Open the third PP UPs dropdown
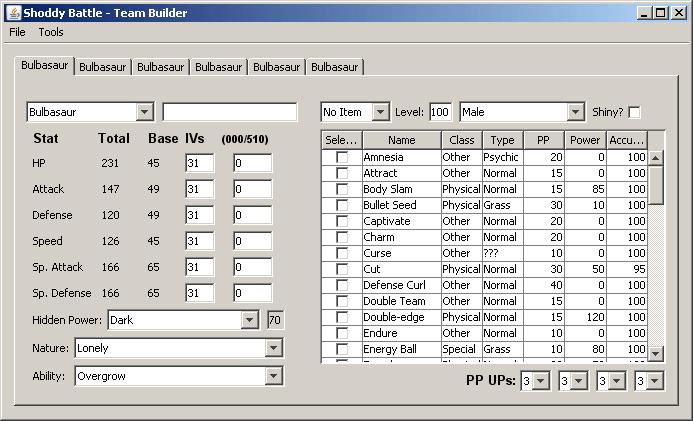693x421 pixels. coord(611,381)
